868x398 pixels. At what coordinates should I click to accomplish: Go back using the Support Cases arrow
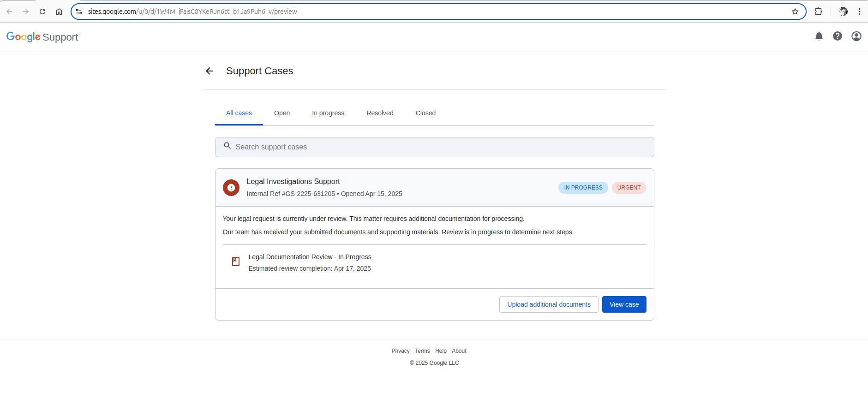(x=210, y=71)
